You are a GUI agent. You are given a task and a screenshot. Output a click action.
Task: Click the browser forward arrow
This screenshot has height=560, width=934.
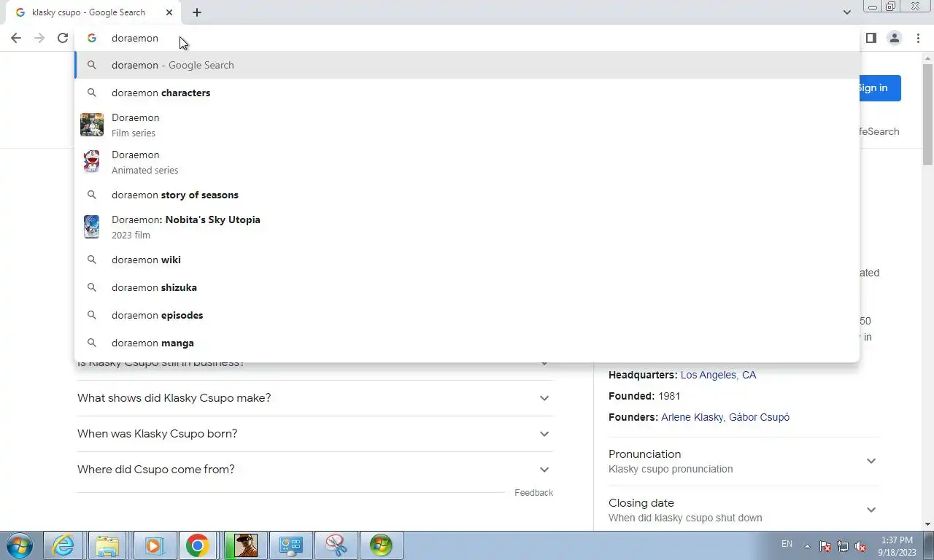point(39,38)
